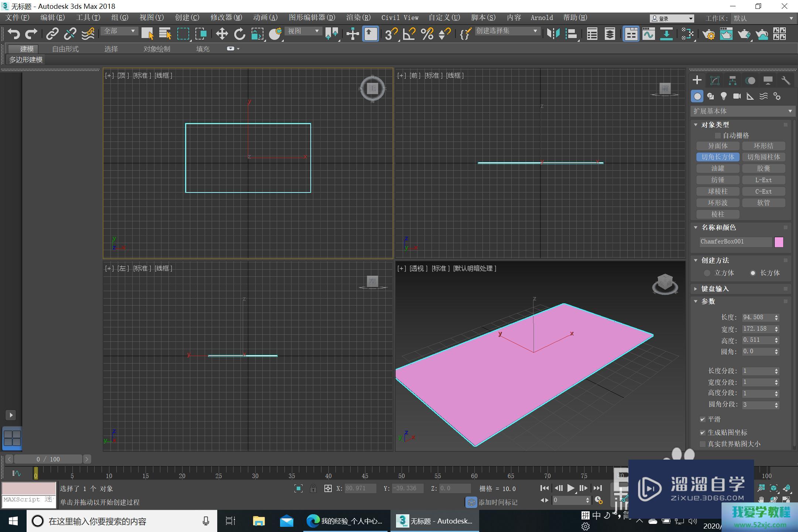Select the Move transform tool
This screenshot has height=532, width=798.
click(222, 34)
